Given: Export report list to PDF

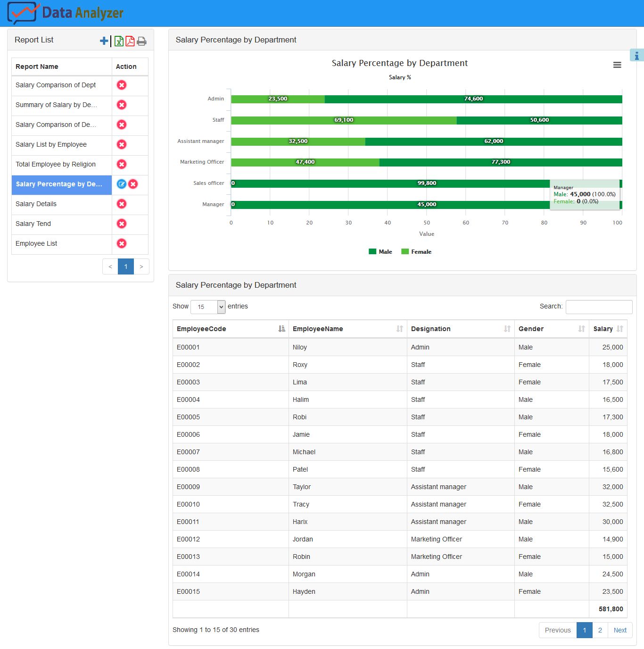Looking at the screenshot, I should point(130,41).
